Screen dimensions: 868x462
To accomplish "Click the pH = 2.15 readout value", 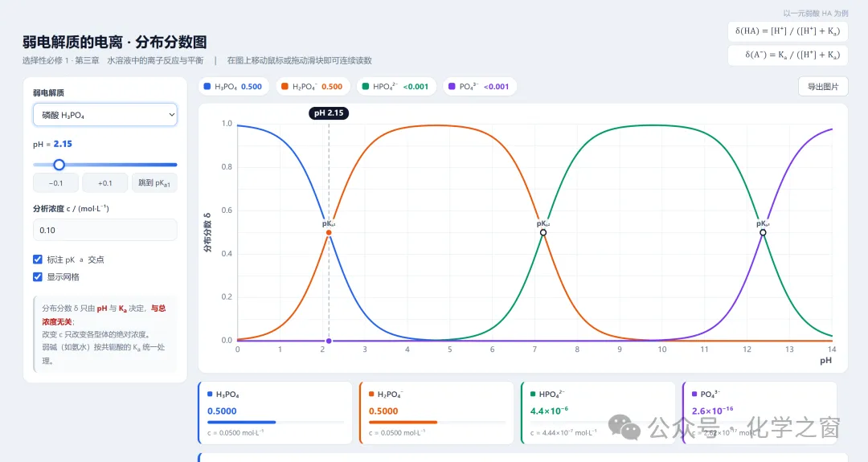I will click(x=63, y=144).
